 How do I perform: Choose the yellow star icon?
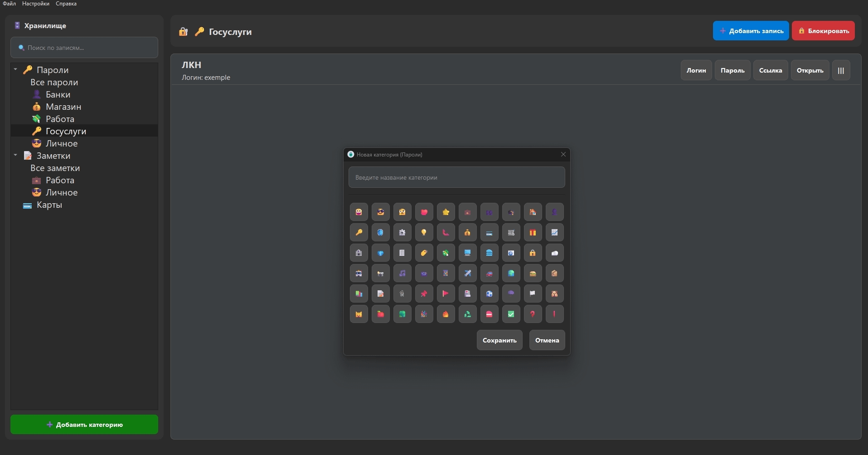click(446, 212)
